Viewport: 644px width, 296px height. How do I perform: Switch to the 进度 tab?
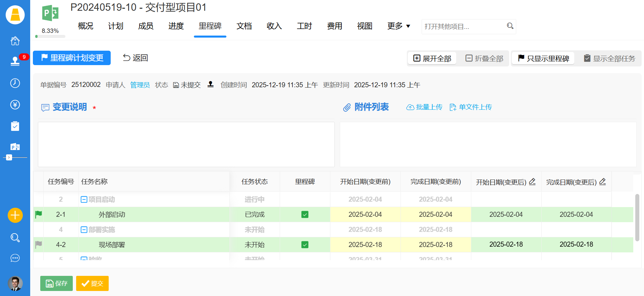point(176,26)
